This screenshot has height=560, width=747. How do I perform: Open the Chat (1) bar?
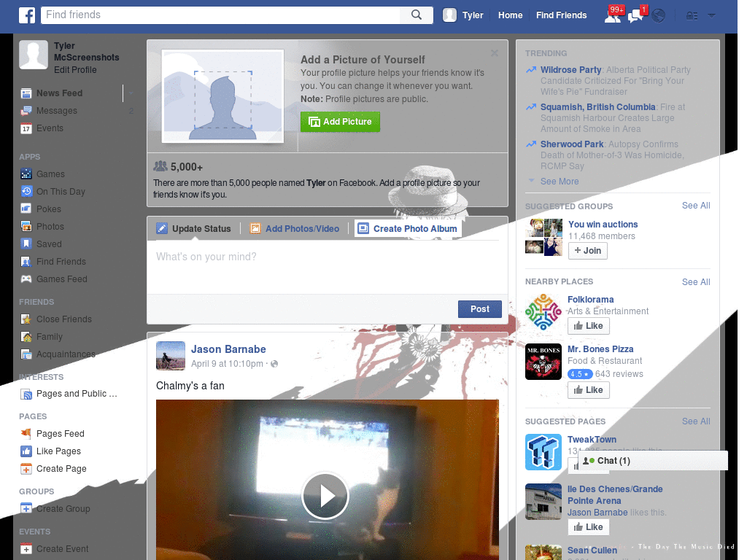(x=653, y=461)
